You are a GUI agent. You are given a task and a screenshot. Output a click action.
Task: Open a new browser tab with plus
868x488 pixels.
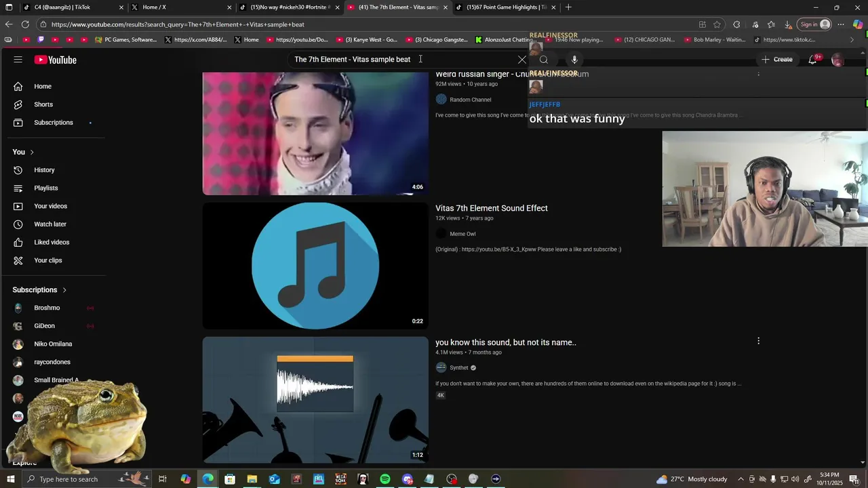568,7
